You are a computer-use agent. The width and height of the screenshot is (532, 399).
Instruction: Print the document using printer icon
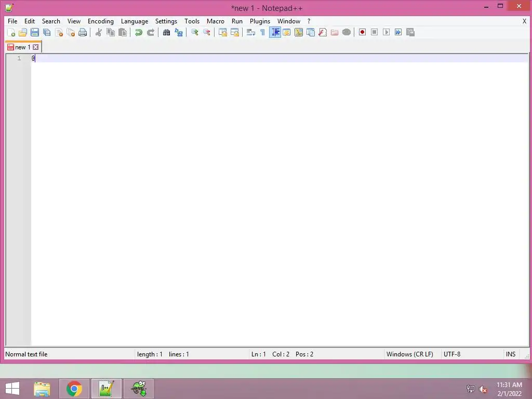point(83,32)
